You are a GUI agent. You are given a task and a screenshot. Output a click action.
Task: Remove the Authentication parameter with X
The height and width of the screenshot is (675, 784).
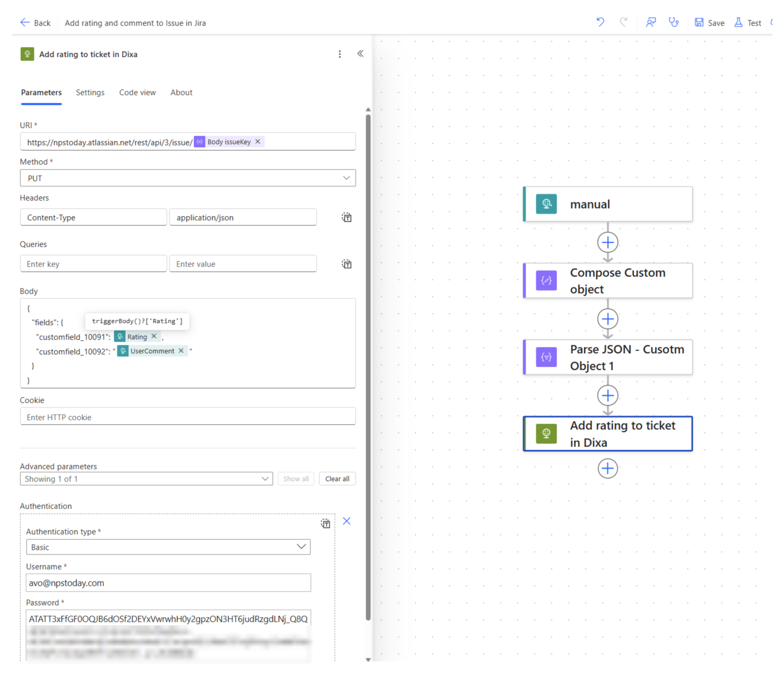point(346,521)
